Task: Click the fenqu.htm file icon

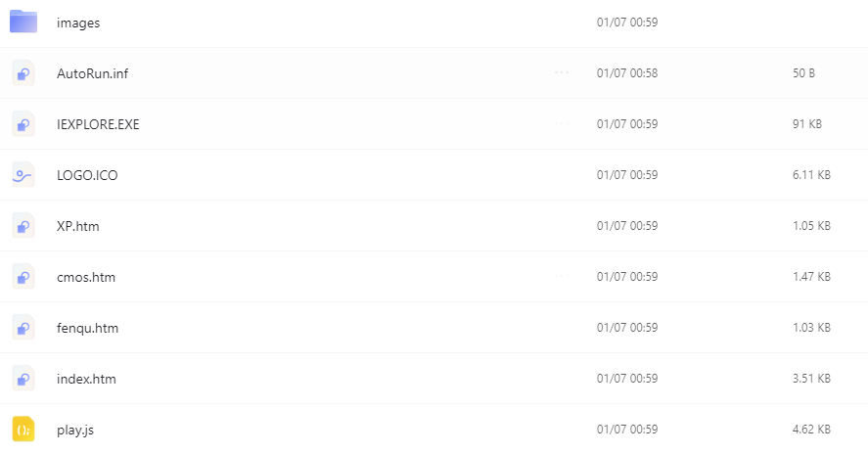Action: tap(23, 328)
